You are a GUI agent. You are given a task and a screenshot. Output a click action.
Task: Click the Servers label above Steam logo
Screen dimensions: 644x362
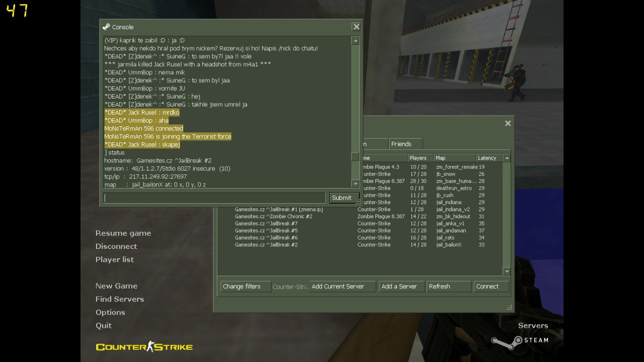click(x=533, y=326)
